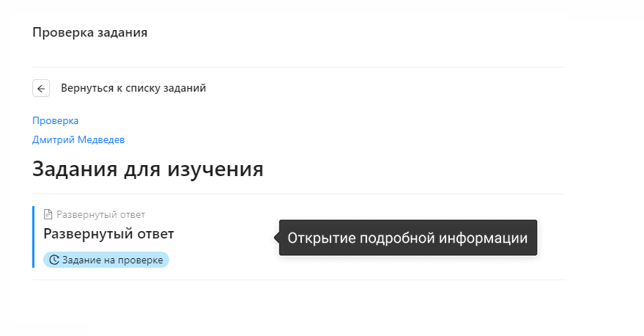Click the document icon beside gray Развернутый ответ
Viewport: 644px width, 336px height.
[48, 214]
